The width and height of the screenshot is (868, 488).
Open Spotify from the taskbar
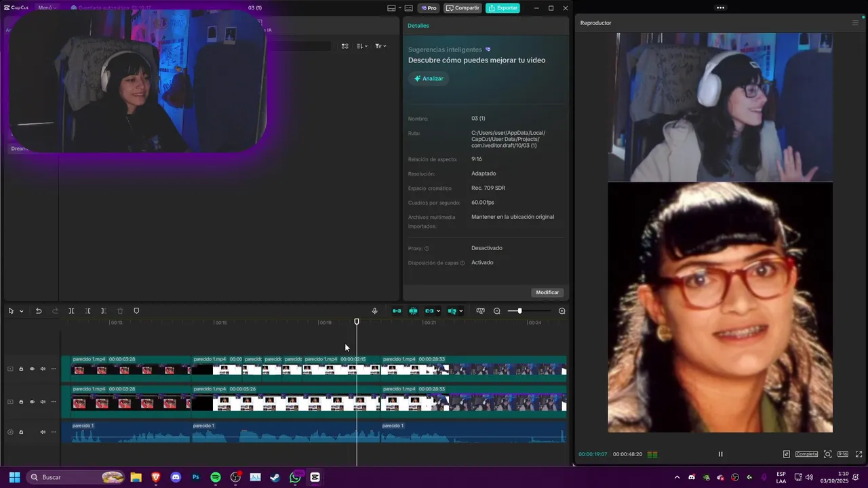pyautogui.click(x=216, y=477)
